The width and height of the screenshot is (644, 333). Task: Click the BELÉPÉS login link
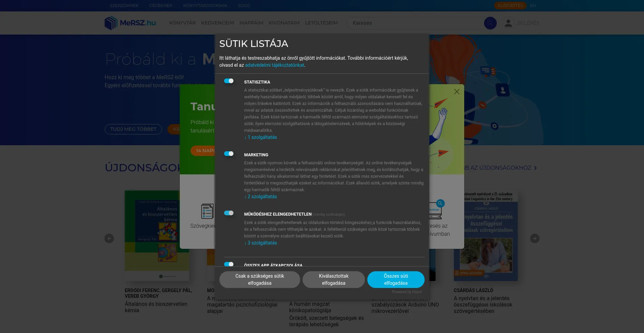(528, 23)
